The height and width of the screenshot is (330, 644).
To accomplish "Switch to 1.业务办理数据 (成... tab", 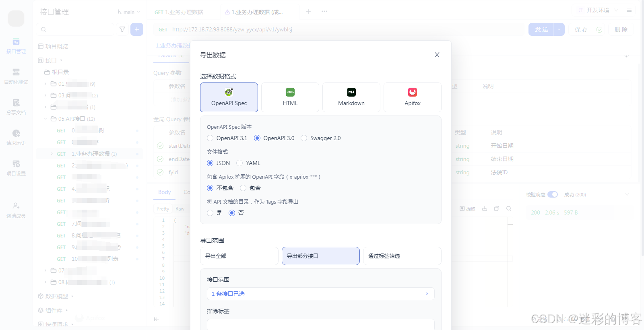I will pos(254,12).
